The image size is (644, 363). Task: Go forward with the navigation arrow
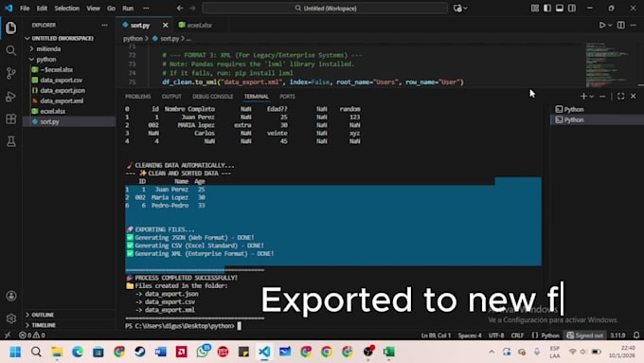(192, 9)
